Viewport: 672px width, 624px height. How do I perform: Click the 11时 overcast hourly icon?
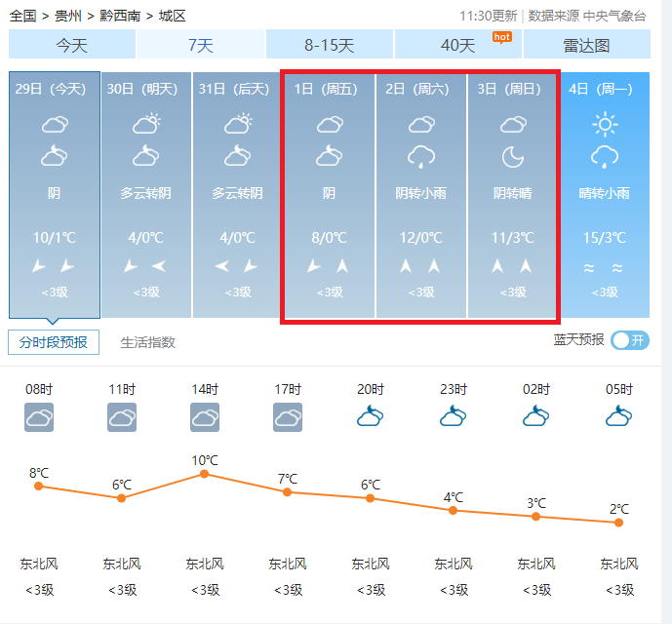[122, 417]
